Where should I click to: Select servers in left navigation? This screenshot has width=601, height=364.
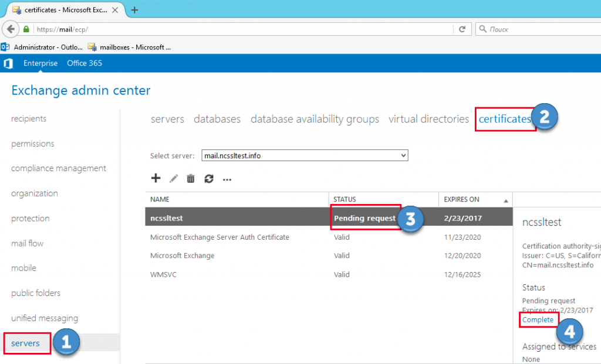[x=25, y=343]
